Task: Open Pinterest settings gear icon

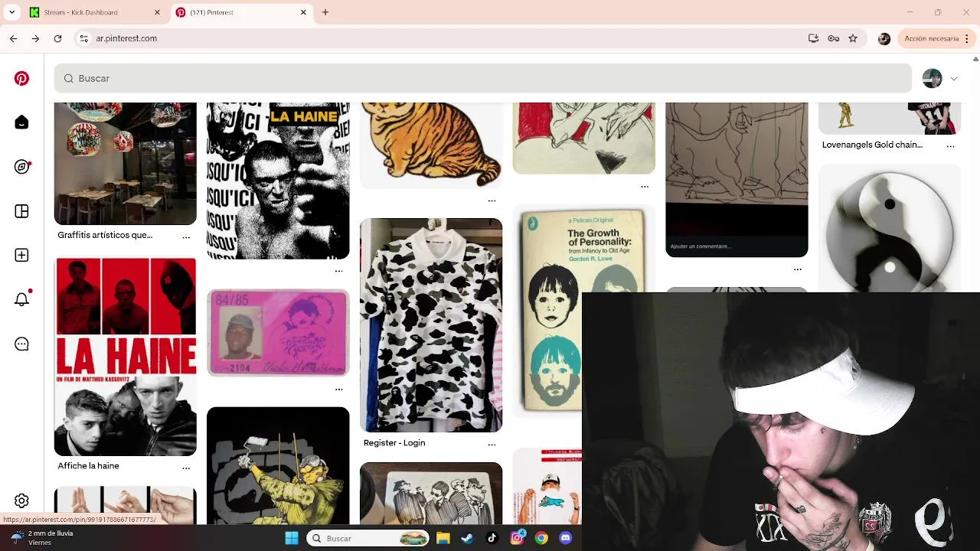Action: pos(21,500)
